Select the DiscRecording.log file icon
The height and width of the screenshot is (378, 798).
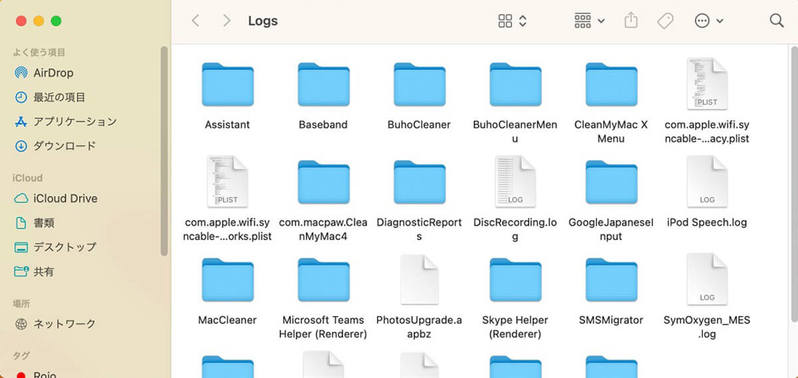pos(515,182)
